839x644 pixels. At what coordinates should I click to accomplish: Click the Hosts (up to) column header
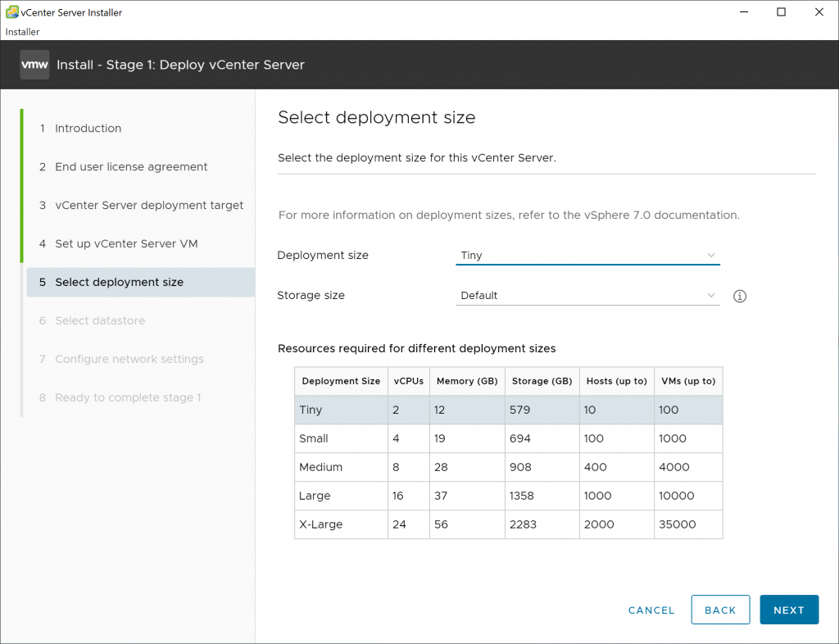pyautogui.click(x=616, y=381)
